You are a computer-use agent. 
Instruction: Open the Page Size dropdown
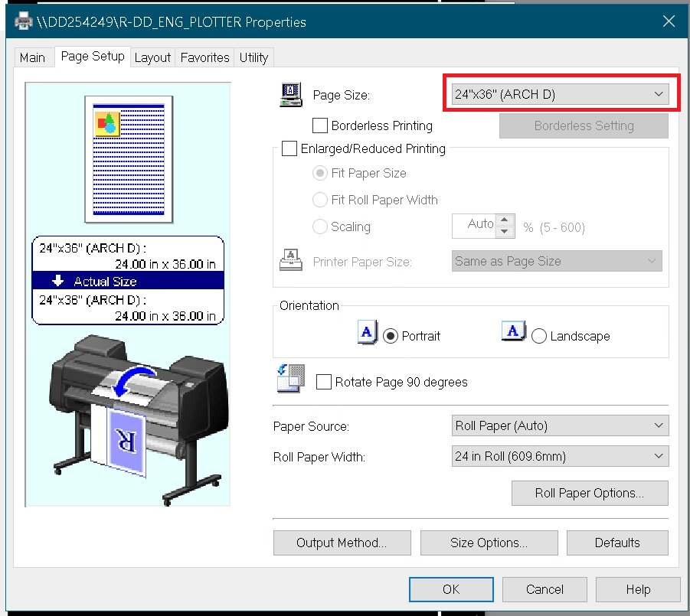pos(560,93)
